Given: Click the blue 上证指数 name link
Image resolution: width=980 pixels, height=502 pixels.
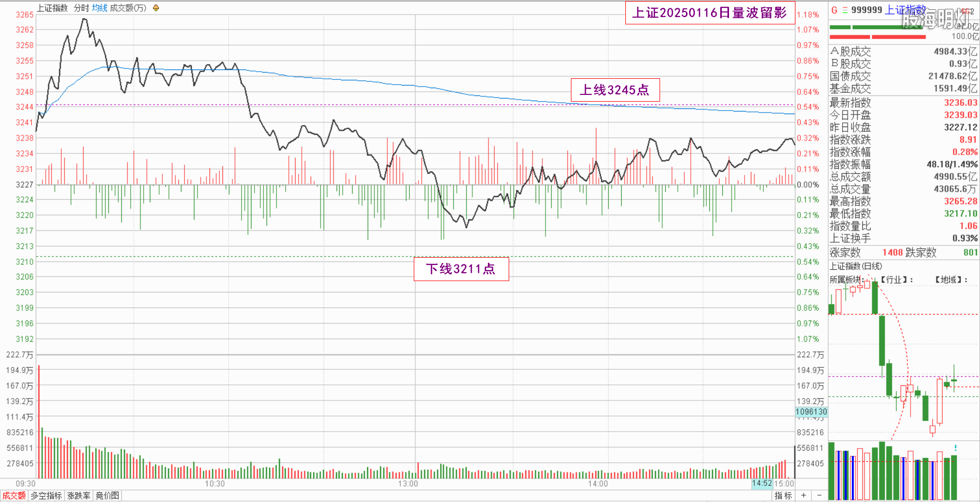Looking at the screenshot, I should (905, 10).
